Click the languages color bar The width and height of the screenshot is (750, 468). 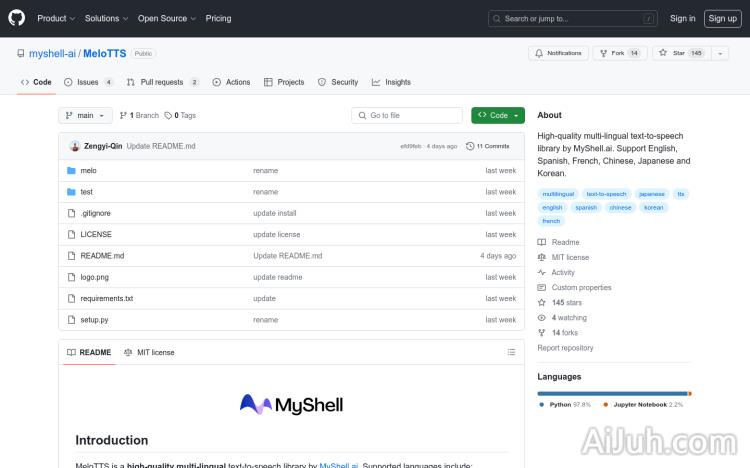click(x=614, y=393)
